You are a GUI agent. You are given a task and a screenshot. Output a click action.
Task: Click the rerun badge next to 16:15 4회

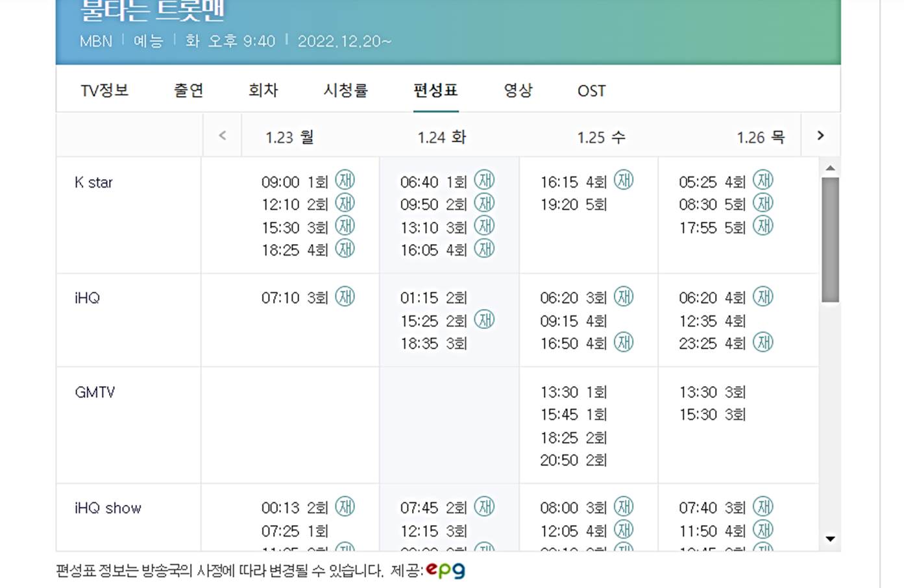tap(624, 180)
